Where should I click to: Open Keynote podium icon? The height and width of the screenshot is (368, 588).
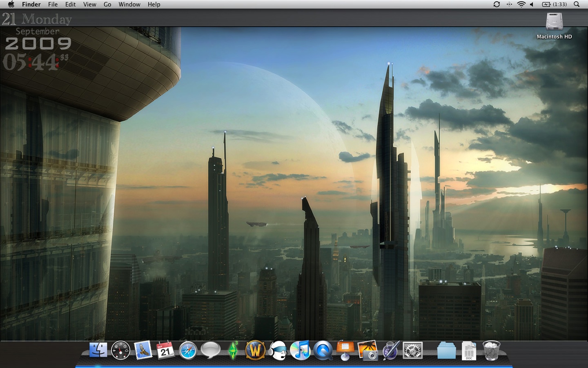click(x=345, y=350)
